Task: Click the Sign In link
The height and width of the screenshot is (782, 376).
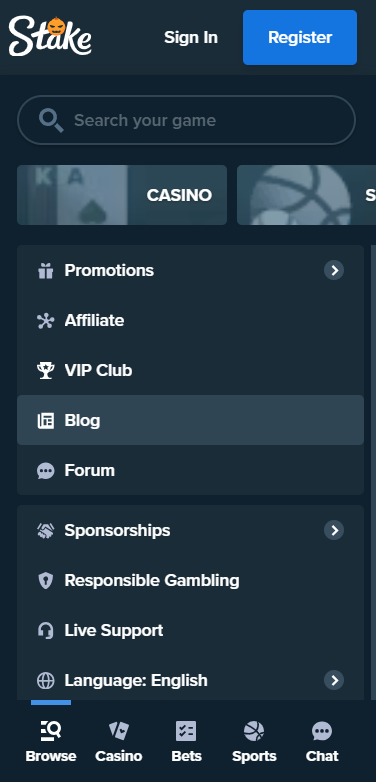Action: 191,37
